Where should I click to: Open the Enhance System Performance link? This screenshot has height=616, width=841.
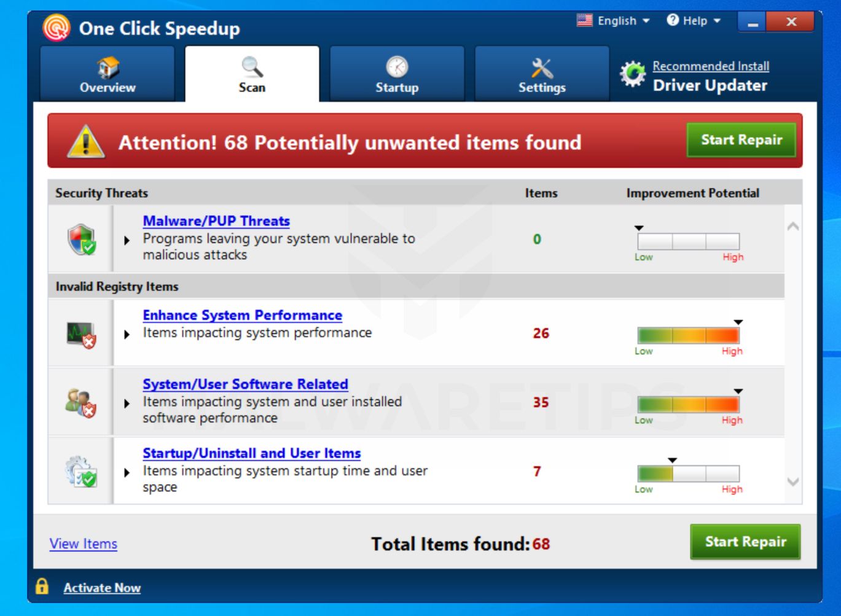[243, 315]
